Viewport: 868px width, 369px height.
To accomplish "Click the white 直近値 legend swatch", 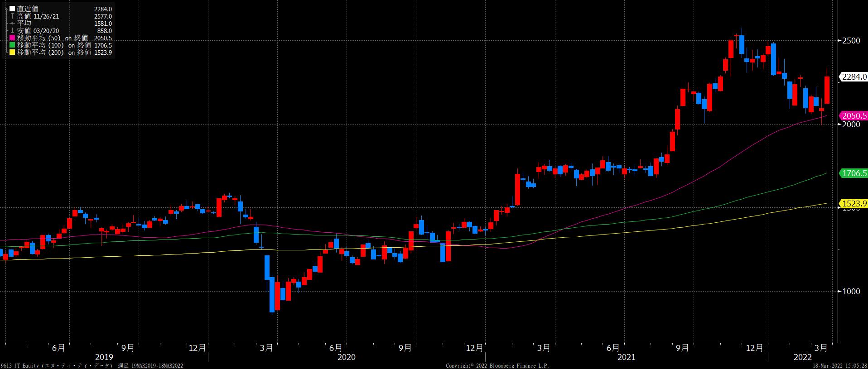I will [12, 9].
